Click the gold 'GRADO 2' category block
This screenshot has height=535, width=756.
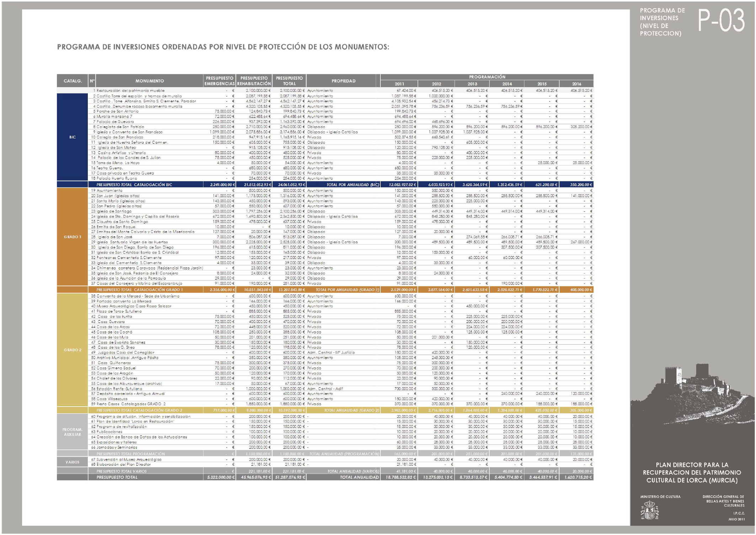73,350
